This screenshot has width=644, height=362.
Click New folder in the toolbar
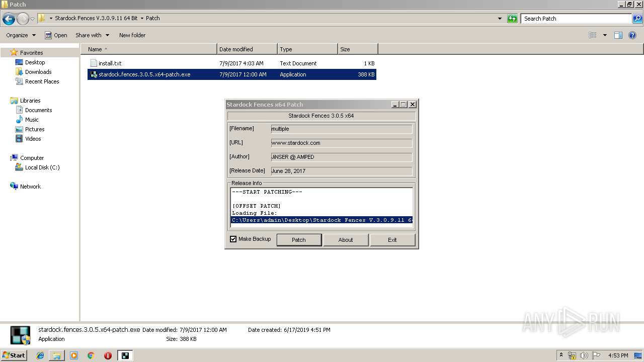click(132, 35)
